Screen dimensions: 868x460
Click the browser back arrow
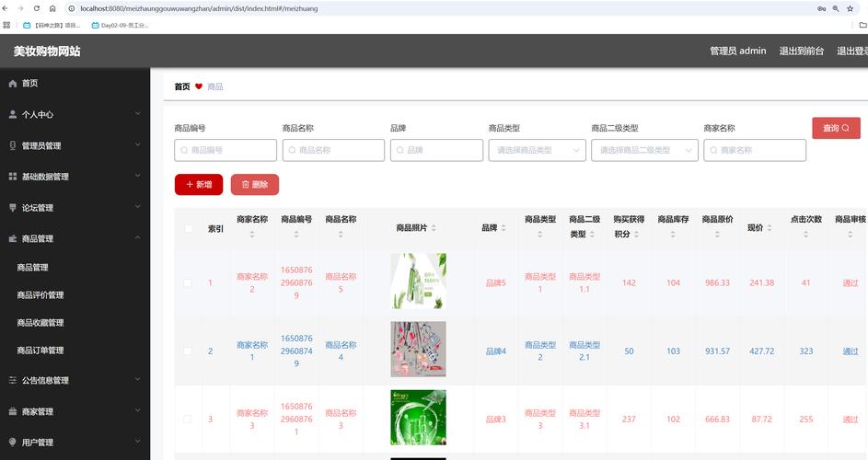click(x=6, y=8)
